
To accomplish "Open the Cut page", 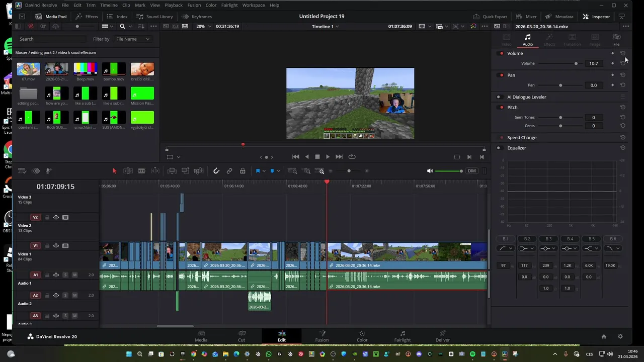I will tap(242, 336).
